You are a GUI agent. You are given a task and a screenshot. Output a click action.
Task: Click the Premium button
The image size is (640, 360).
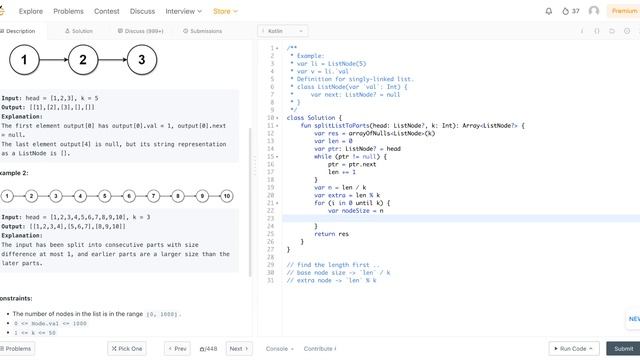click(623, 11)
